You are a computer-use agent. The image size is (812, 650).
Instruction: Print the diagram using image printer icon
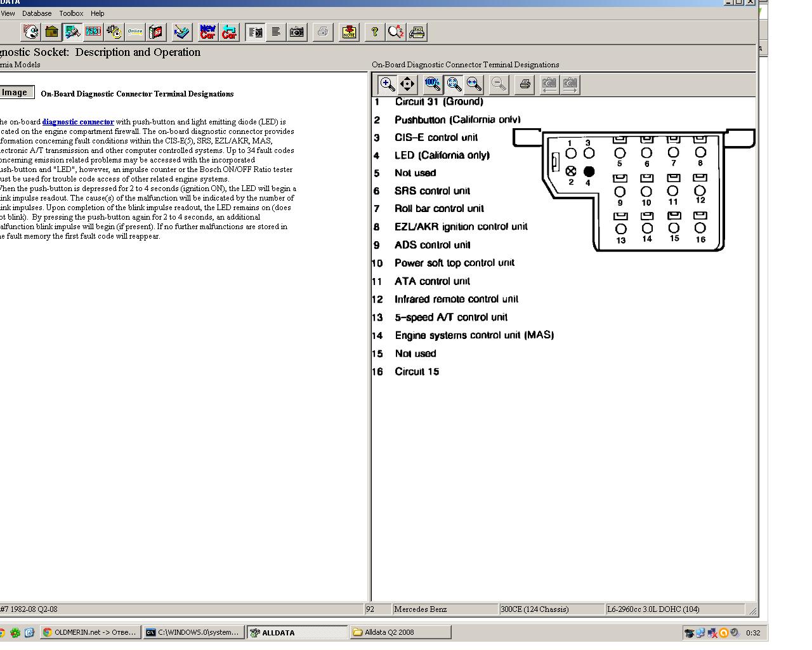coord(525,84)
